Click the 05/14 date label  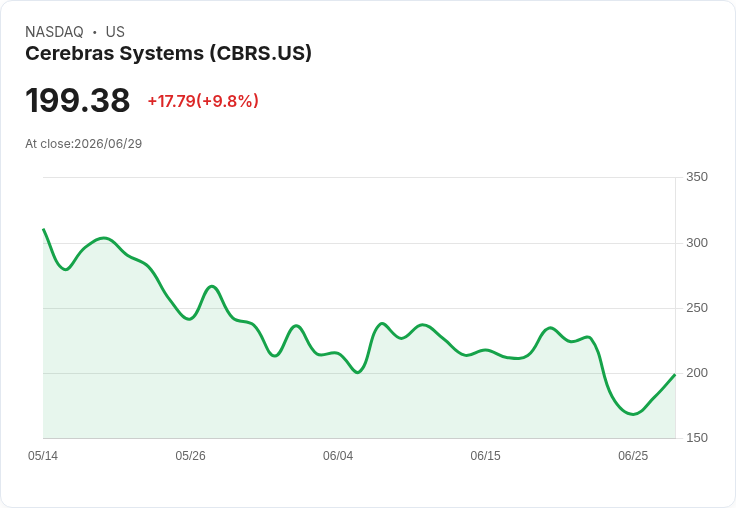[43, 456]
